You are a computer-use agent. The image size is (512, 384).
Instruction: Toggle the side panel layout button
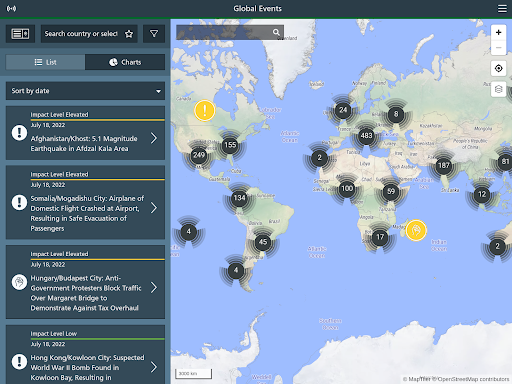[20, 34]
